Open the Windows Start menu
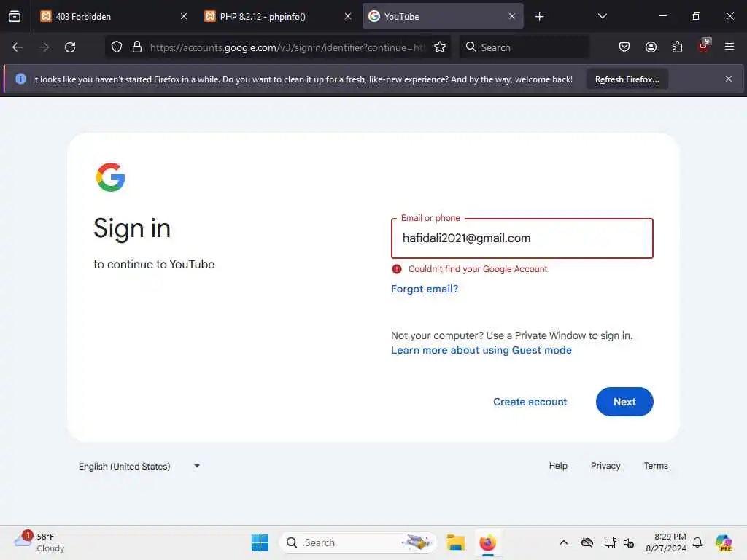The image size is (747, 560). pyautogui.click(x=260, y=542)
